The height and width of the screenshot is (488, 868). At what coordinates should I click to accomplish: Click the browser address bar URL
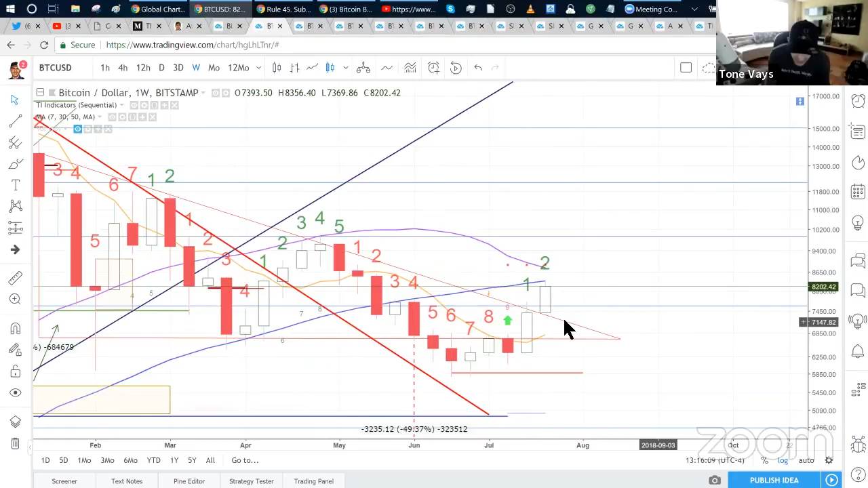pyautogui.click(x=193, y=45)
